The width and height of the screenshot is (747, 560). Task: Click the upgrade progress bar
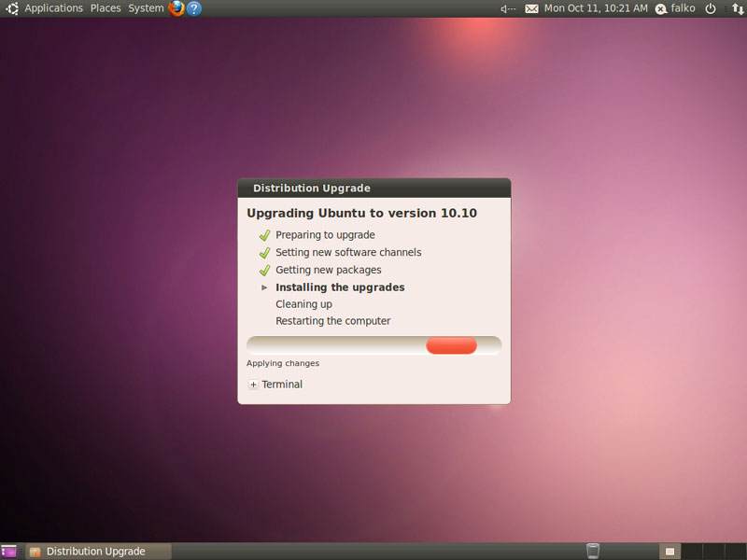(x=374, y=345)
